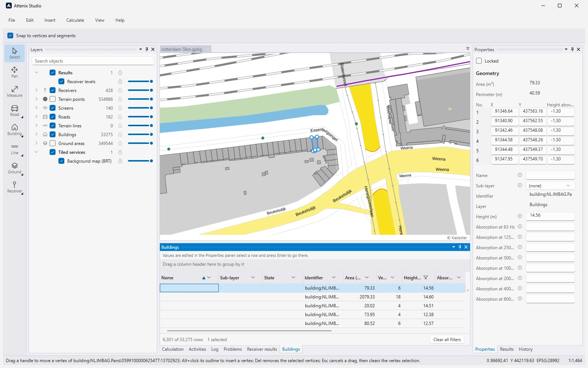Expand the Receivers layer tree node
The image size is (588, 368).
(x=36, y=90)
